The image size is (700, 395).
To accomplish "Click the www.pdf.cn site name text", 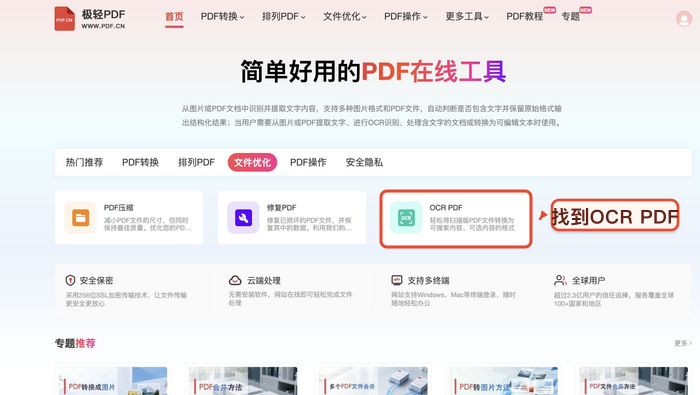I will [103, 26].
